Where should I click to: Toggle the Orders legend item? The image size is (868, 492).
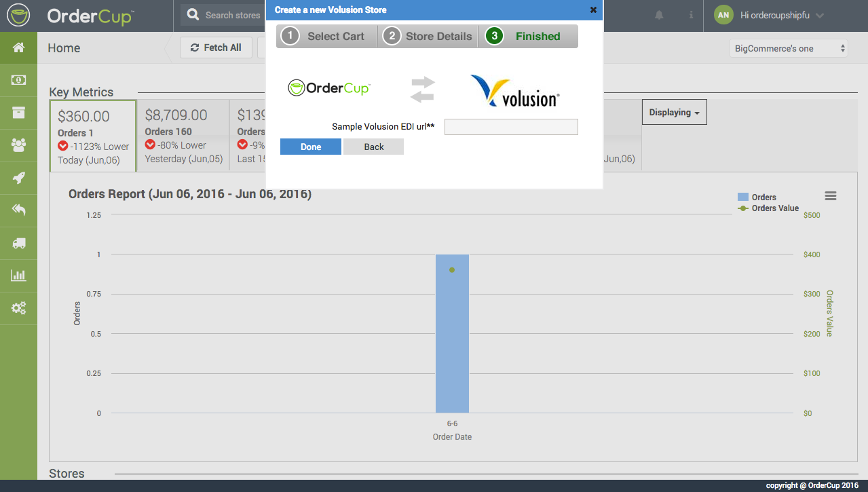(757, 197)
